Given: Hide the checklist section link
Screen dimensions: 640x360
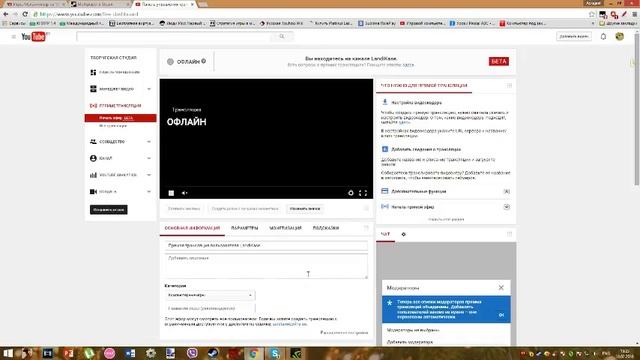Looking at the screenshot, I should (x=446, y=220).
